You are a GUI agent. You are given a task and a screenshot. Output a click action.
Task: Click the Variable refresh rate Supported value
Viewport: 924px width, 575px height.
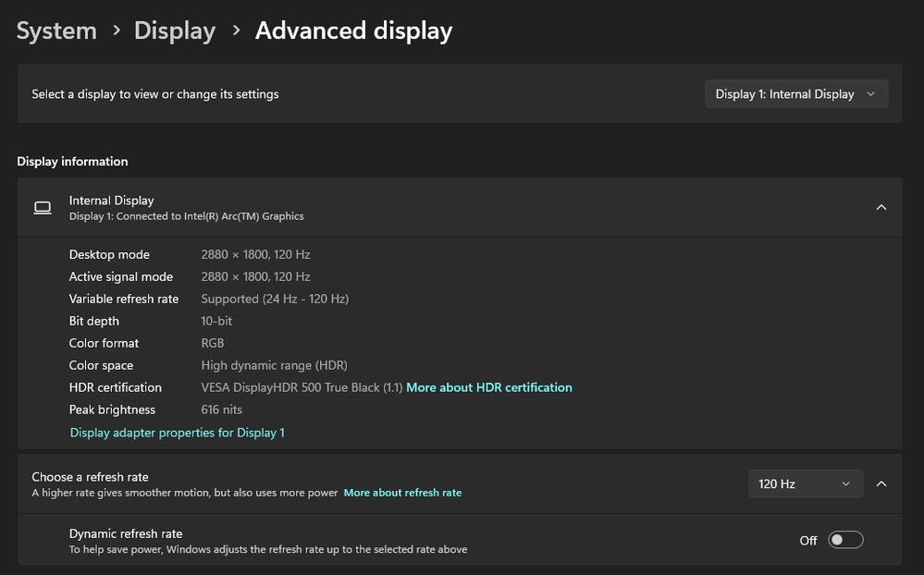click(276, 299)
